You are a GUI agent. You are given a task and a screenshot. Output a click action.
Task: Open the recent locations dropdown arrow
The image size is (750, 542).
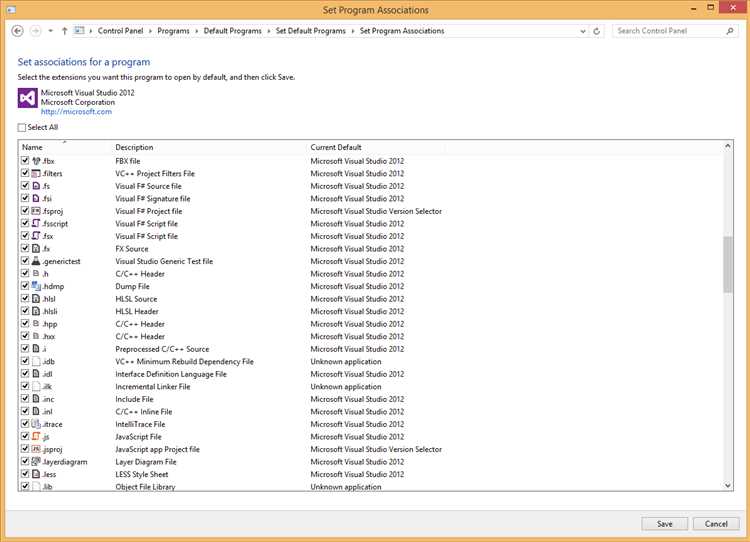(50, 31)
